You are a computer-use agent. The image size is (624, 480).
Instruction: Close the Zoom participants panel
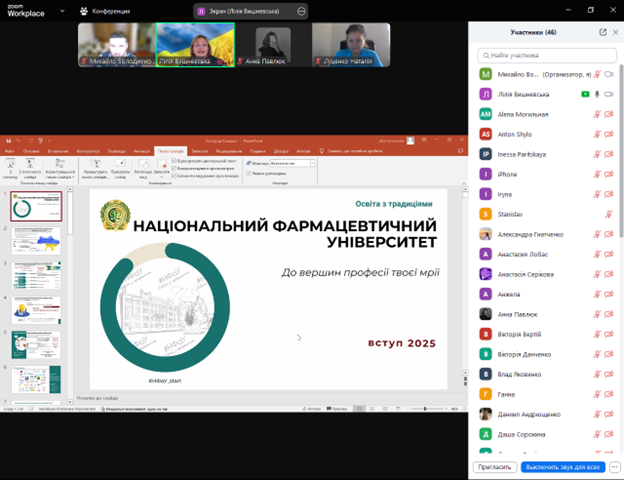point(616,32)
